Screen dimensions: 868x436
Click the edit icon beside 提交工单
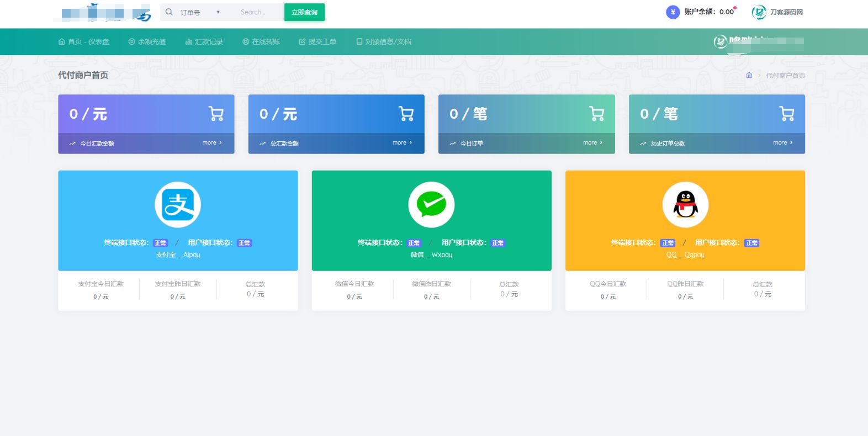click(302, 42)
